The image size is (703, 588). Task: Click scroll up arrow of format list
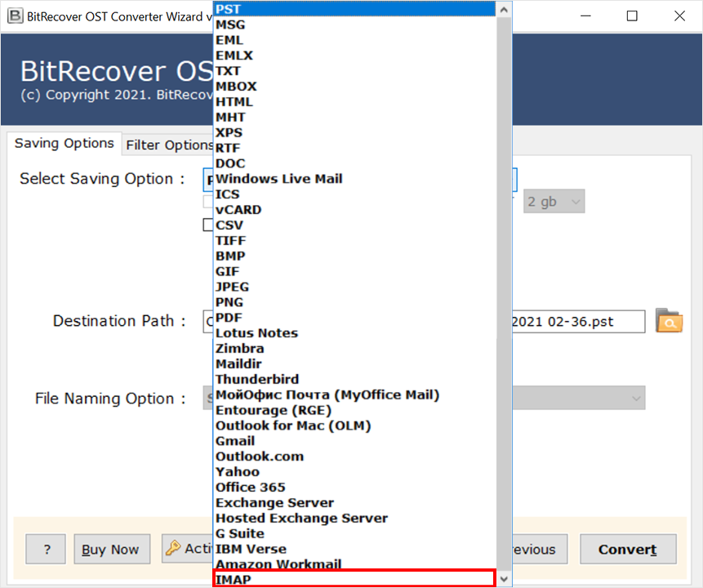[504, 10]
